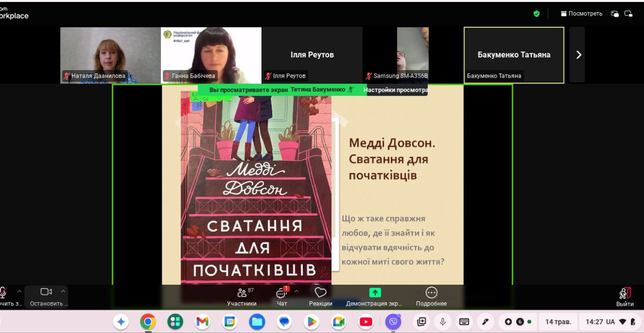Image resolution: width=644 pixels, height=333 pixels.
Task: Click the dictation microphone tray icon
Action: tap(443, 321)
